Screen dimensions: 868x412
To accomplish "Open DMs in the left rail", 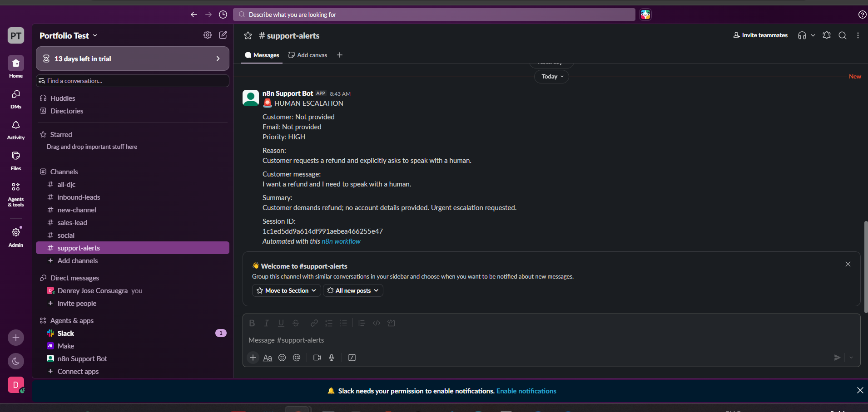I will click(x=16, y=98).
